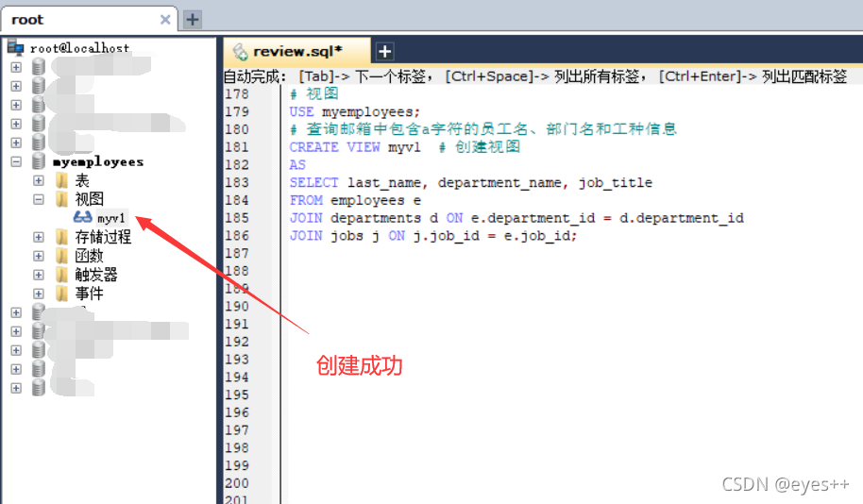Viewport: 863px width, 504px height.
Task: Expand the 事件 folder
Action: click(39, 294)
